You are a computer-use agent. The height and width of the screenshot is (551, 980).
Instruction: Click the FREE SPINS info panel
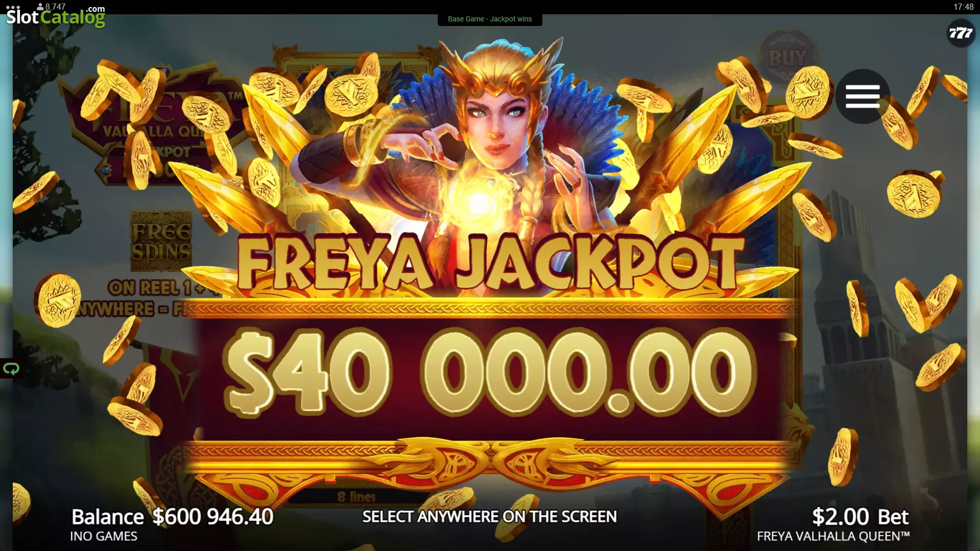161,242
